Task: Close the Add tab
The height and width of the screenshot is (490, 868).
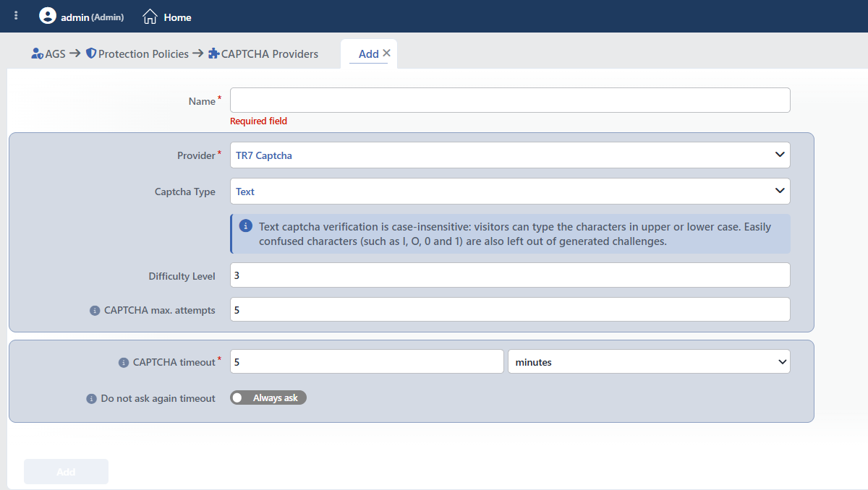Action: tap(386, 53)
